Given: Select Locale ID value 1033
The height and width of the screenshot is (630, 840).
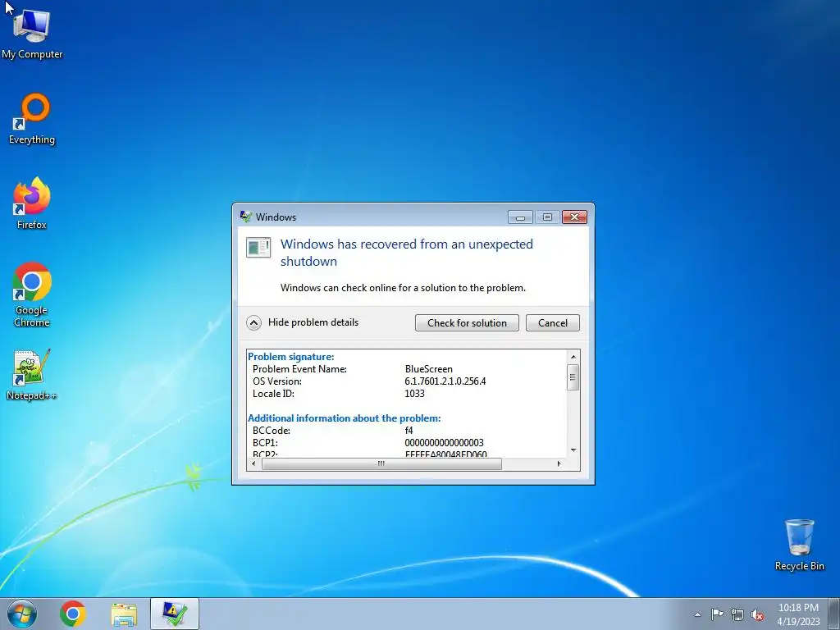Looking at the screenshot, I should tap(414, 393).
